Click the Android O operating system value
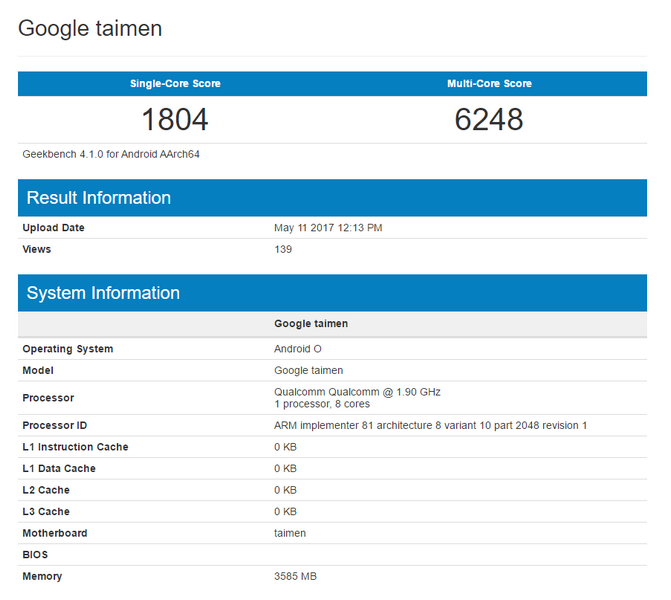671x600 pixels. [298, 349]
